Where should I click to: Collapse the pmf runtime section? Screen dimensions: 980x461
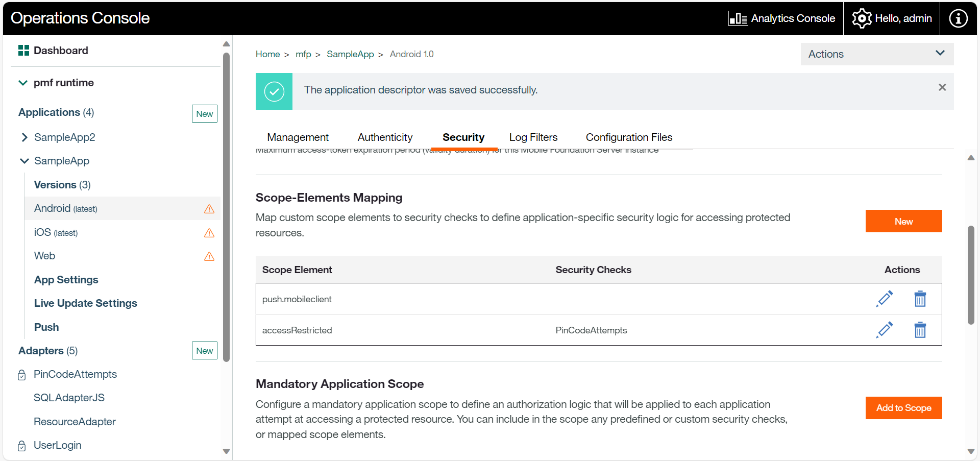click(23, 83)
